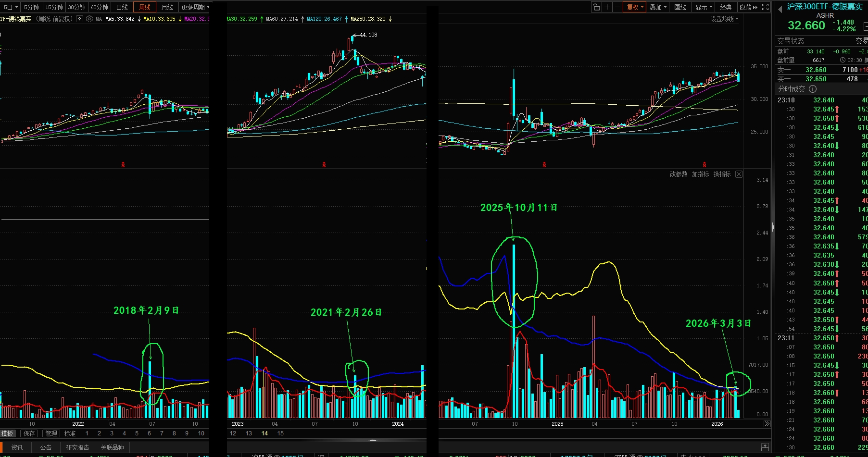Click the MA60:29.214 indicator value
868x457 pixels.
282,19
